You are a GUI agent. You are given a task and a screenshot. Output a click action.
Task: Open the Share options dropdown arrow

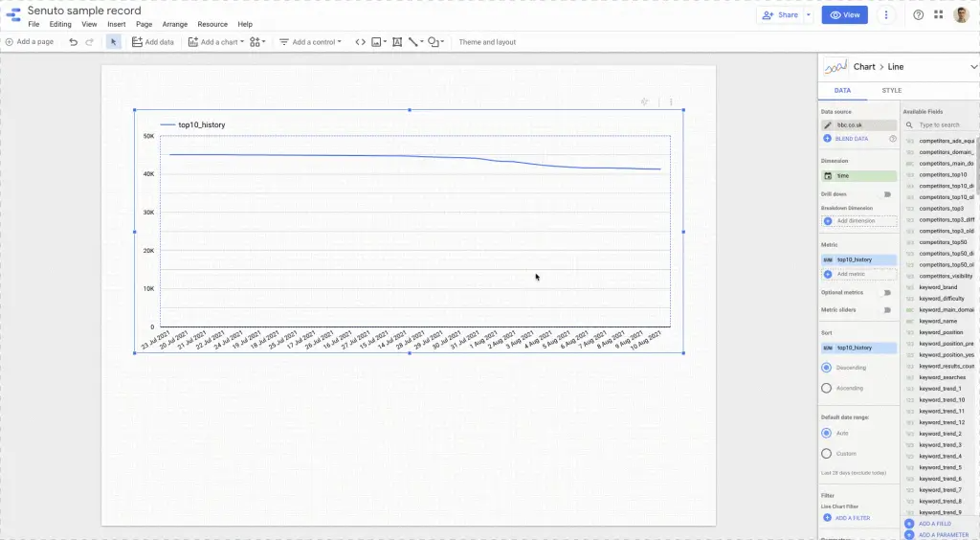[808, 15]
